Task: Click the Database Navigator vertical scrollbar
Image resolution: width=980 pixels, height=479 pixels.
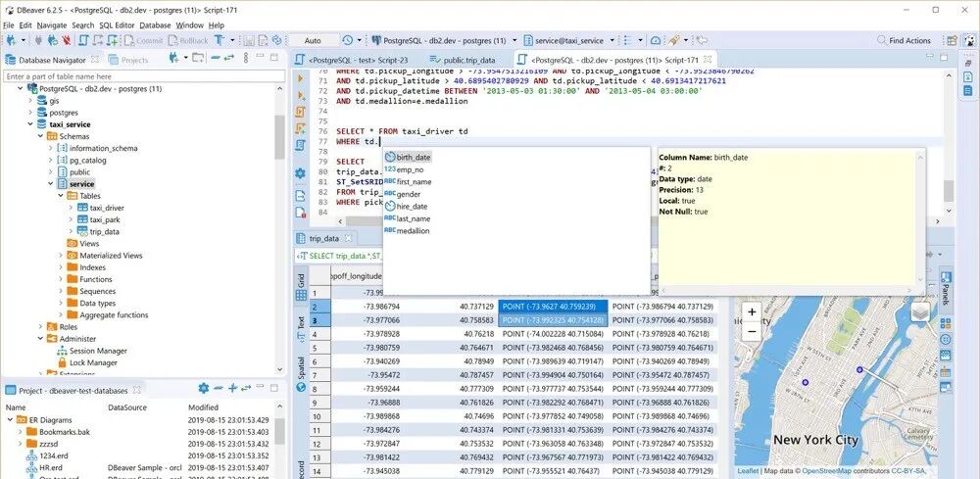Action: (x=278, y=137)
